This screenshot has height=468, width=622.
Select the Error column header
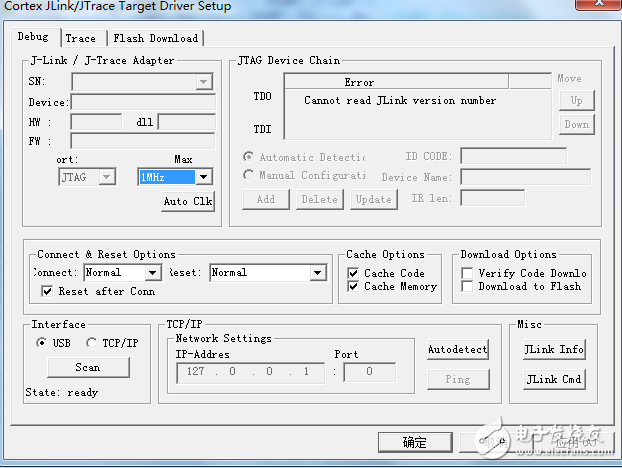tap(397, 82)
